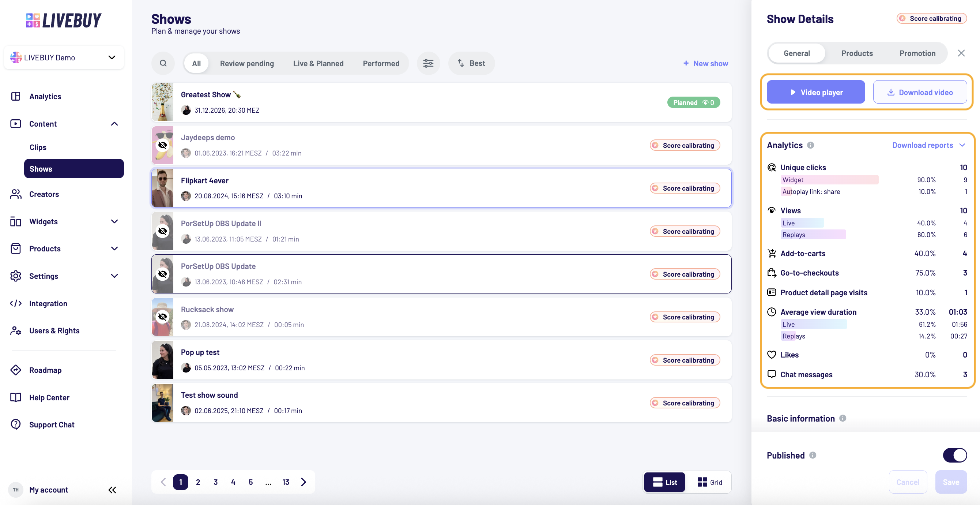Screen dimensions: 980x505
Task: Select the All filter tab
Action: point(196,63)
